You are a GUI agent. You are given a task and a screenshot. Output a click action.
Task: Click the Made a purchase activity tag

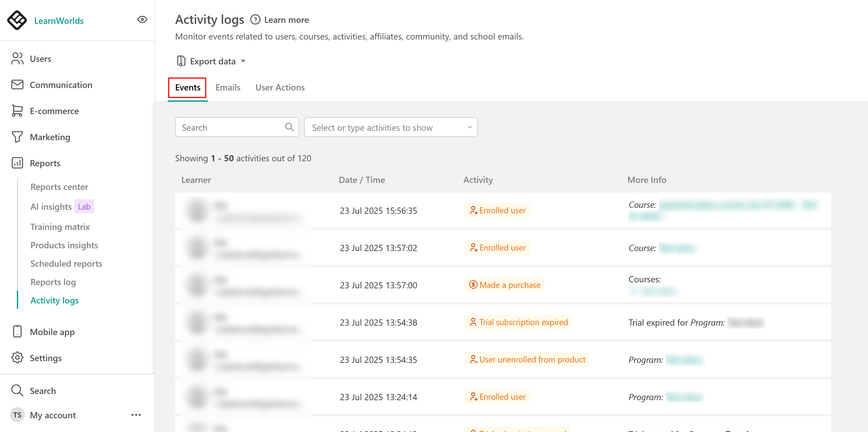click(x=504, y=285)
